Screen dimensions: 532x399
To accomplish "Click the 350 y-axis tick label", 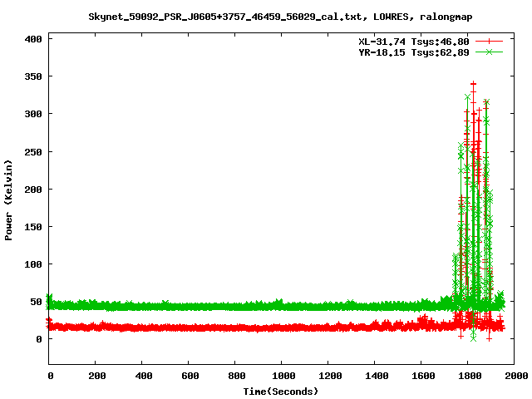I will coord(33,76).
